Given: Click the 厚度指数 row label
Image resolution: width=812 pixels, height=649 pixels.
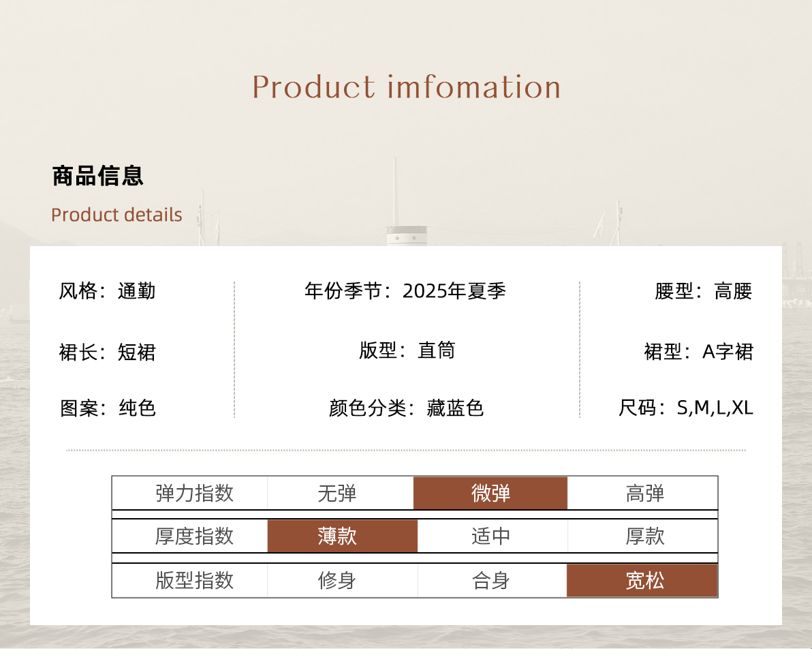Looking at the screenshot, I should click(x=194, y=537).
